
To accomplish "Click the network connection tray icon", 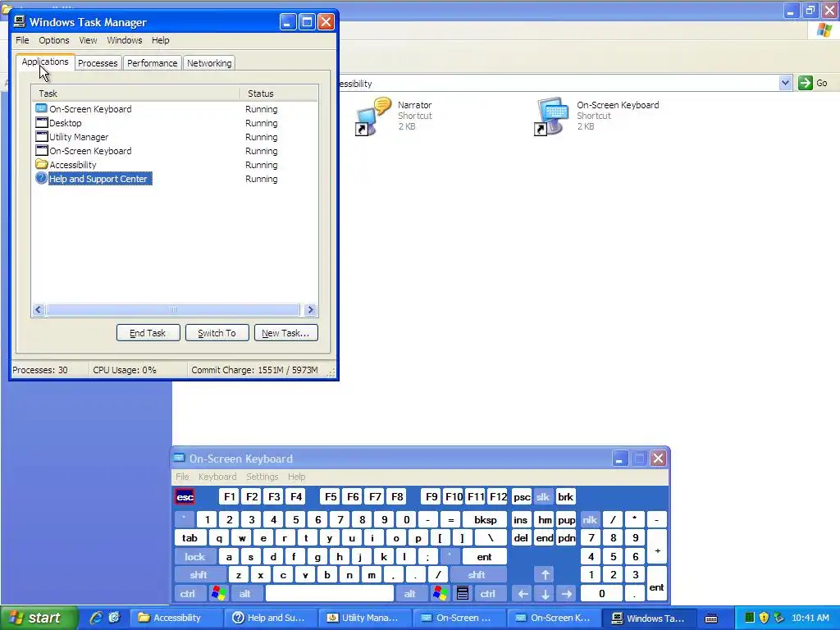I will (x=779, y=618).
